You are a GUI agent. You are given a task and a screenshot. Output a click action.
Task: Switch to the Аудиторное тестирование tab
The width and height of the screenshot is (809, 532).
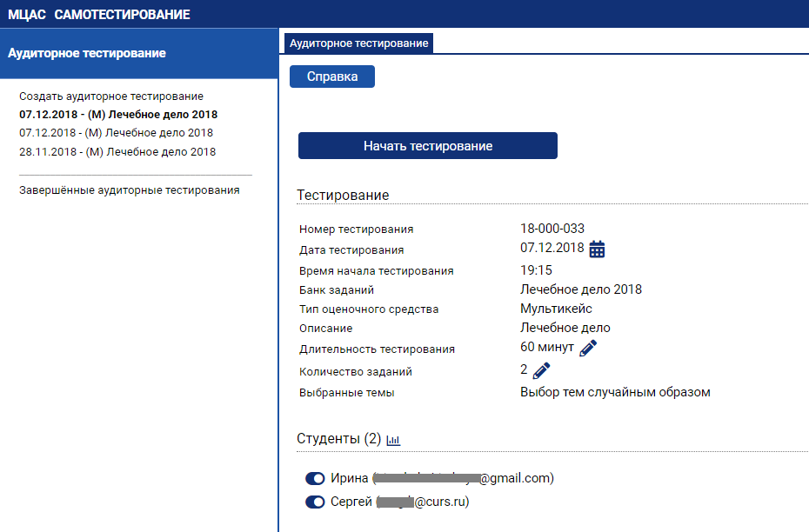358,43
